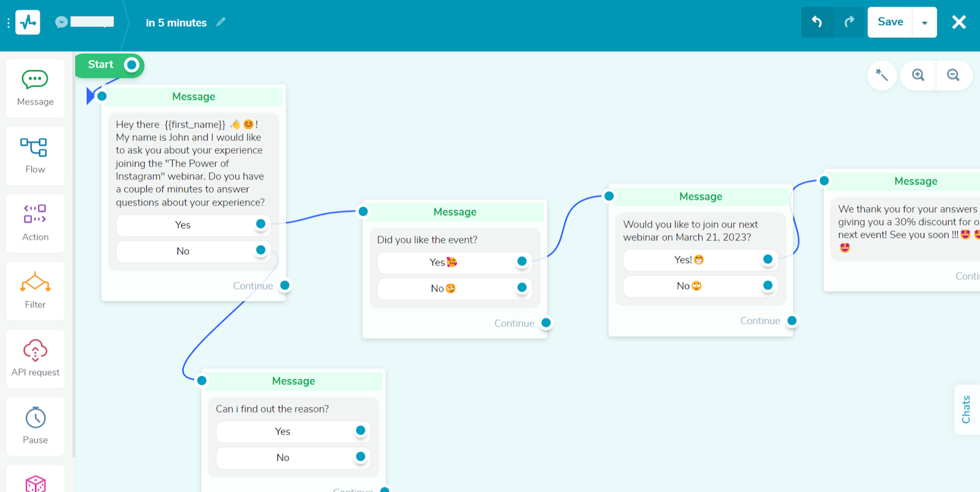This screenshot has height=492, width=980.
Task: Click Continue connector in 'Did you like' block
Action: (x=546, y=323)
